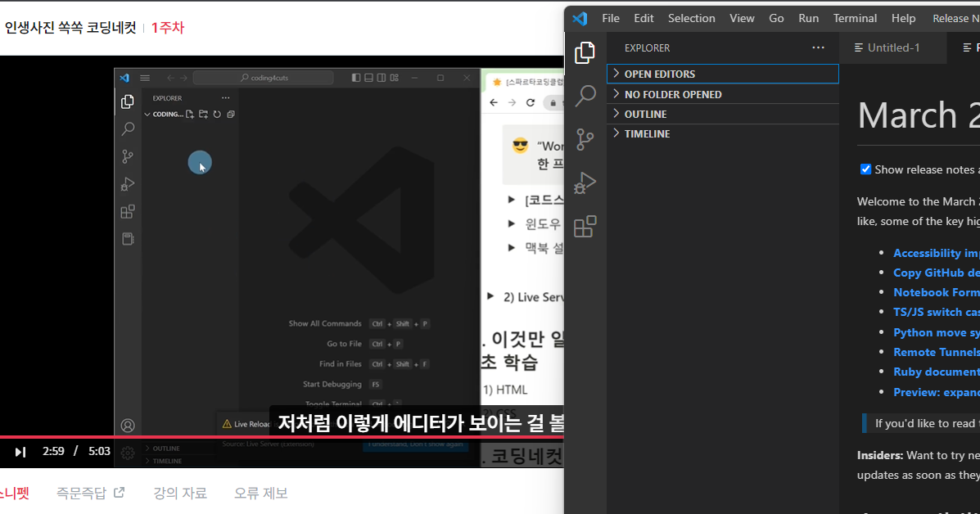Open the File menu
This screenshot has height=514, width=980.
611,18
